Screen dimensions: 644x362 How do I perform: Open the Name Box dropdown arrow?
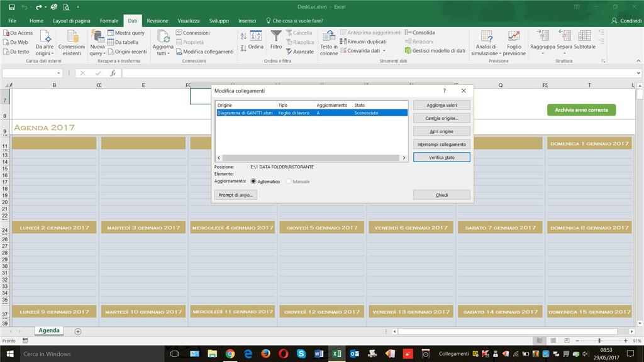point(58,73)
